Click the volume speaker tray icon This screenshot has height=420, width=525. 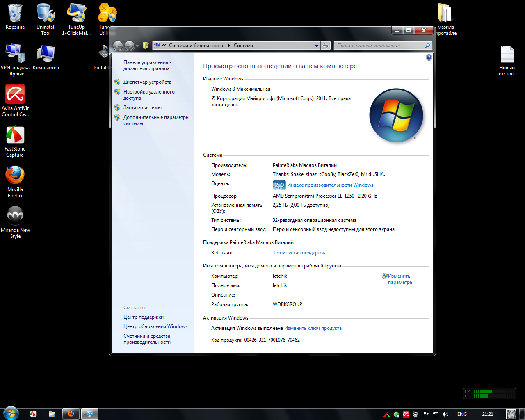click(445, 414)
